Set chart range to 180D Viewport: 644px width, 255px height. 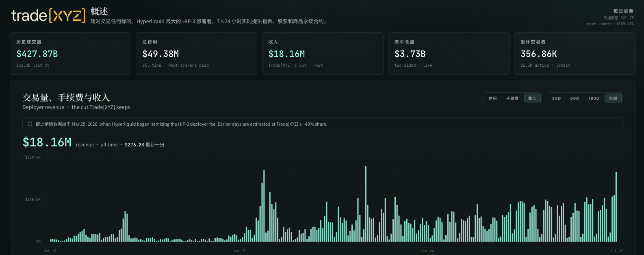pos(594,98)
